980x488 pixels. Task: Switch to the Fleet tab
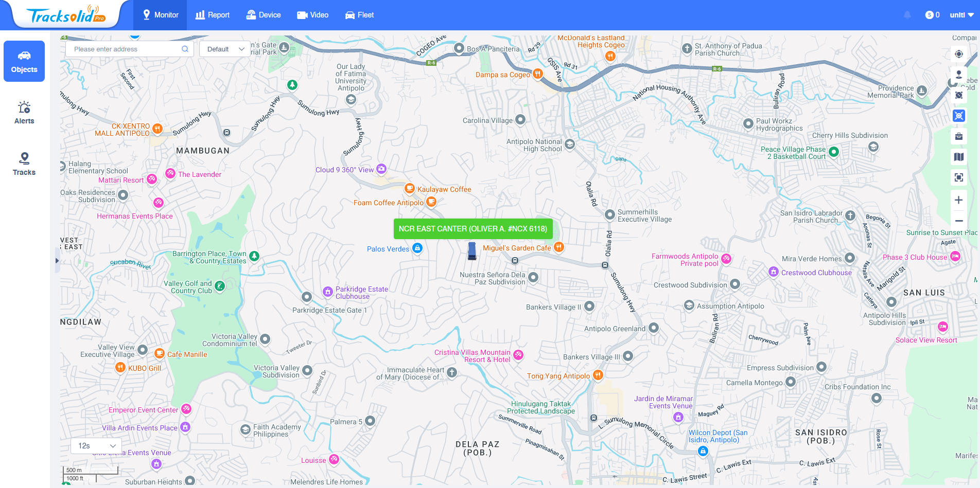[x=359, y=15]
